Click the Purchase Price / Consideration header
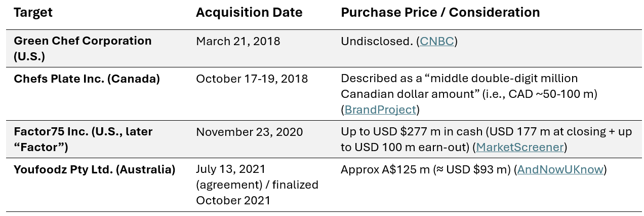 click(x=440, y=13)
